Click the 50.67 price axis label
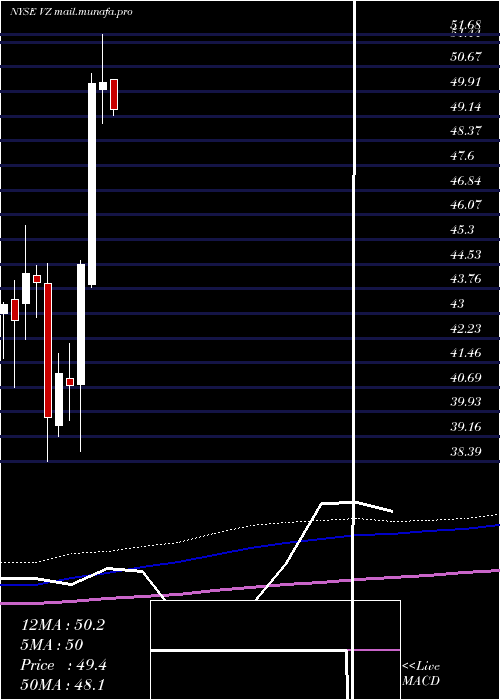 [x=466, y=57]
